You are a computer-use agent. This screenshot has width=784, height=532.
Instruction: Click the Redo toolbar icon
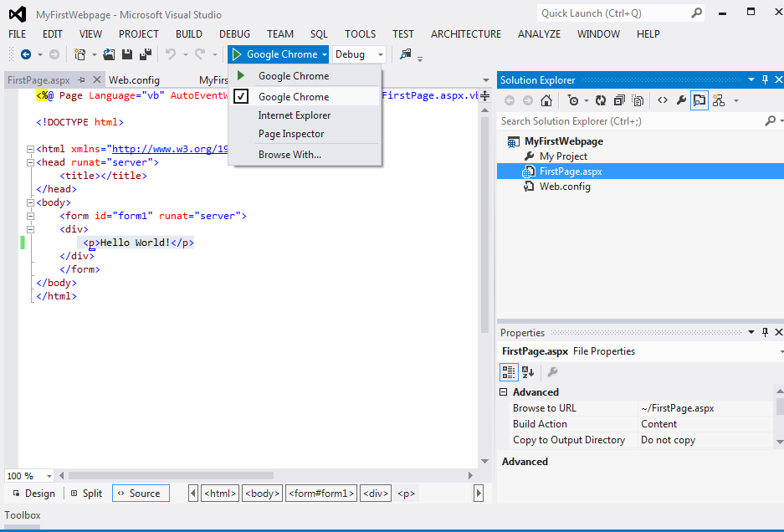coord(200,54)
